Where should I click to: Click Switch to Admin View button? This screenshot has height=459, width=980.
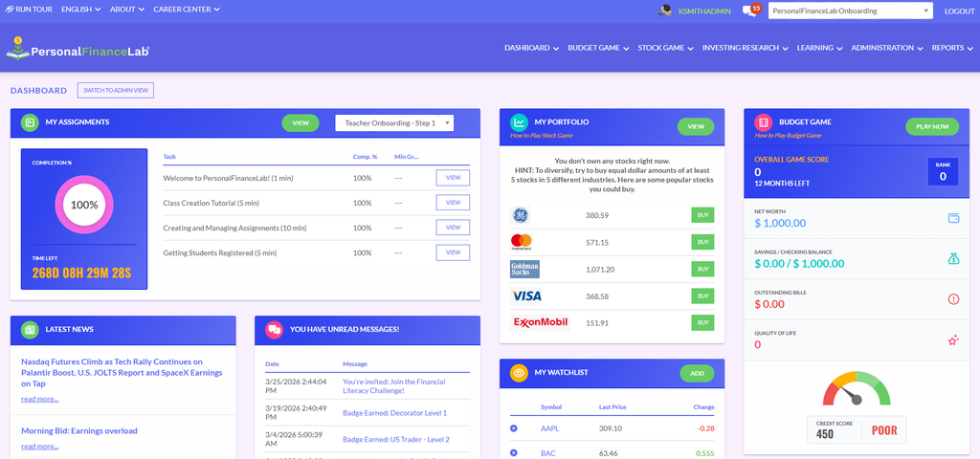[x=116, y=91]
